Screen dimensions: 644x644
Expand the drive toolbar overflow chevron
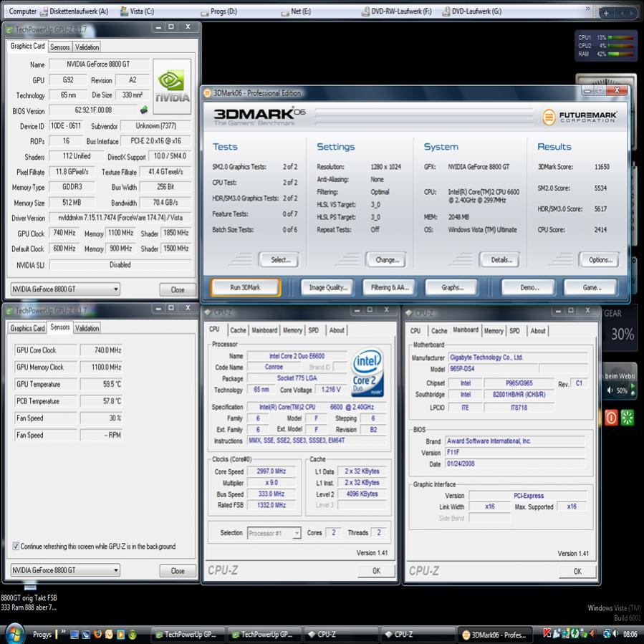click(x=587, y=9)
